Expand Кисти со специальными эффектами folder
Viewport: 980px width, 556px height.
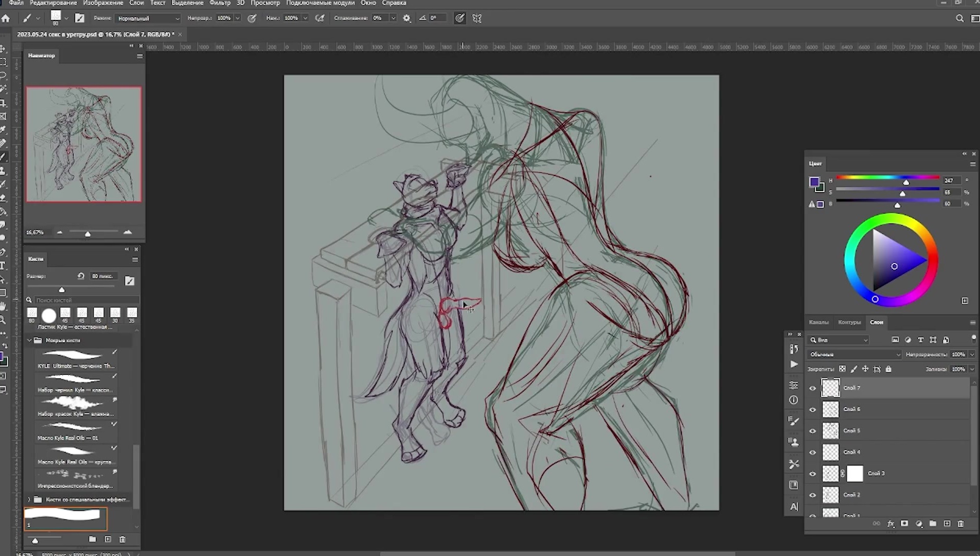(x=30, y=499)
